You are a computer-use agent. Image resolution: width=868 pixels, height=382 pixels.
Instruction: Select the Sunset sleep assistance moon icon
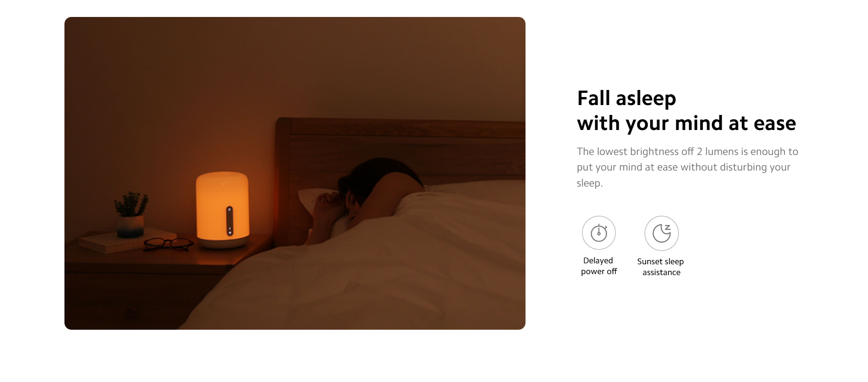point(661,233)
